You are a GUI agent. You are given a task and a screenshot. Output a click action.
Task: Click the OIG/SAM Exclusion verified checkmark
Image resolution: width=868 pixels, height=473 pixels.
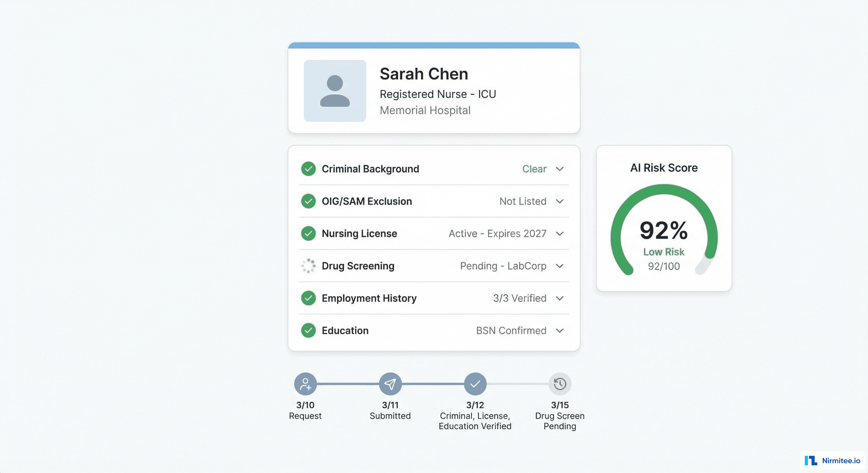[308, 201]
